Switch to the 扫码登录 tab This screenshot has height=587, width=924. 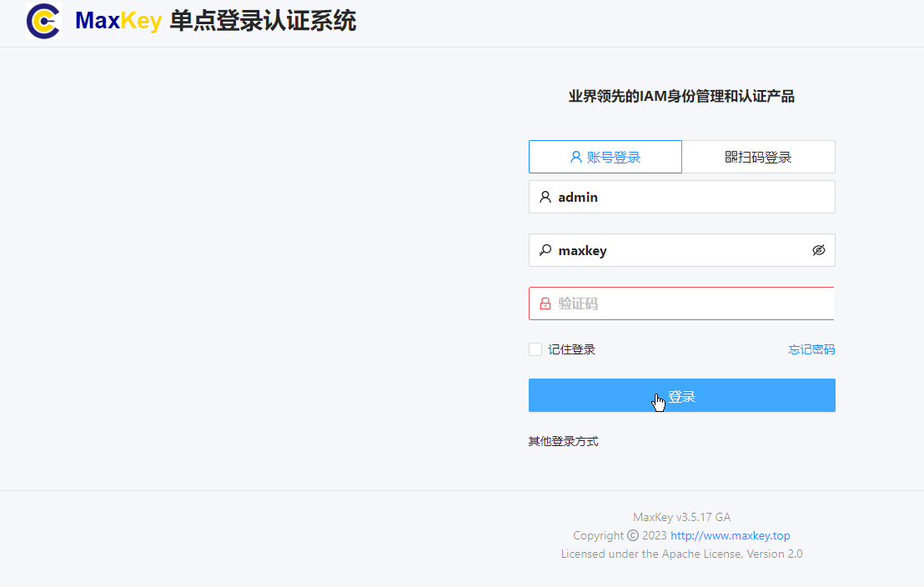(758, 157)
